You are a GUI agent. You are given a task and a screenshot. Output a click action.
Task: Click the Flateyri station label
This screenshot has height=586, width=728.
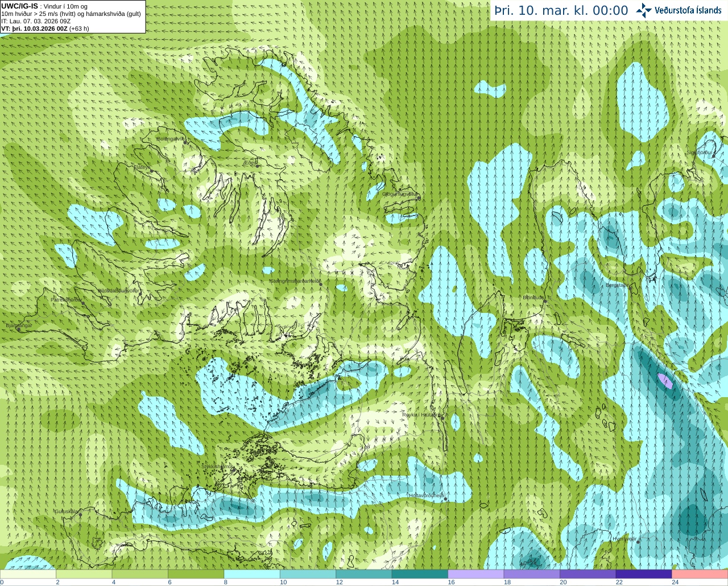[142, 167]
